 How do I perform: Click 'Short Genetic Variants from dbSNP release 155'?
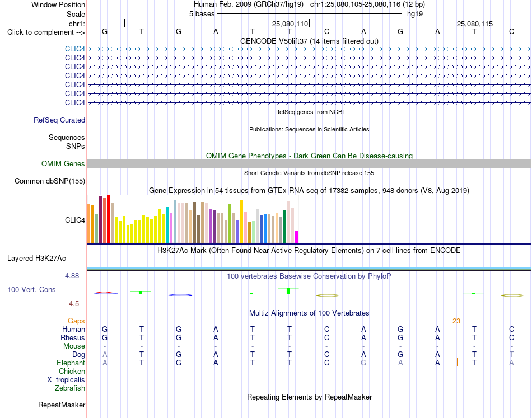(309, 173)
